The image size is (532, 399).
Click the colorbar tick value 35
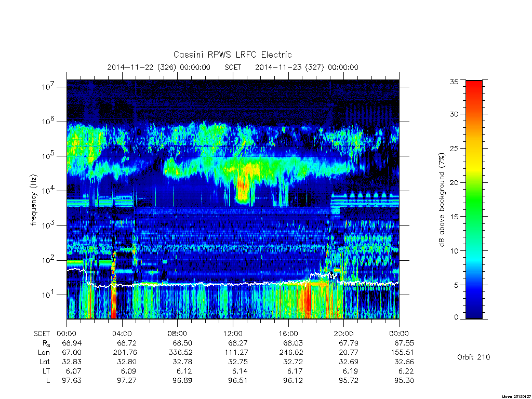tap(454, 82)
